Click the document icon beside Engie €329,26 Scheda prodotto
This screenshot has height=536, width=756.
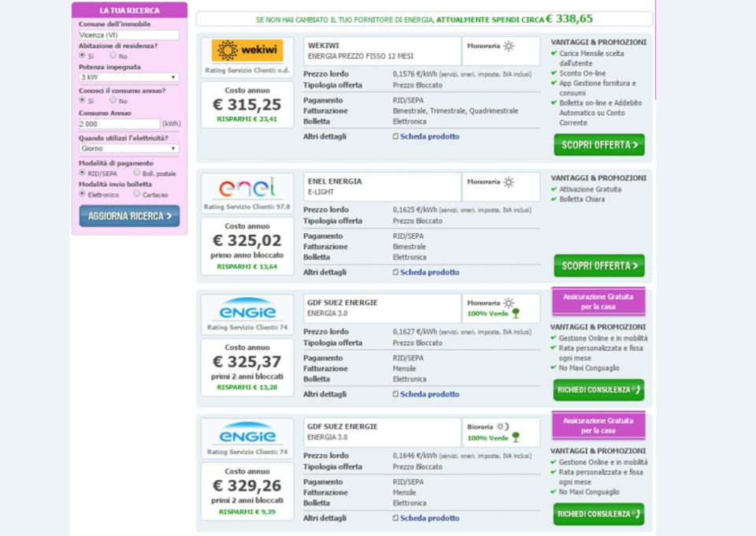pyautogui.click(x=395, y=518)
